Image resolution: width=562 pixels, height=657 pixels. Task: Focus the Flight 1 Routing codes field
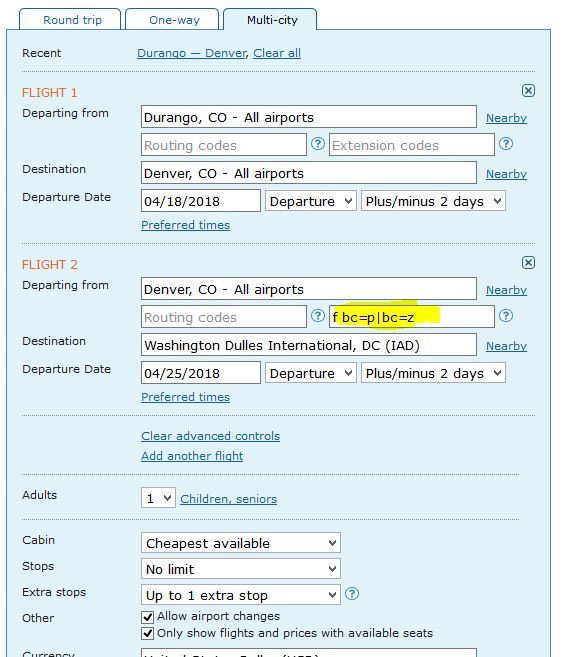point(224,145)
